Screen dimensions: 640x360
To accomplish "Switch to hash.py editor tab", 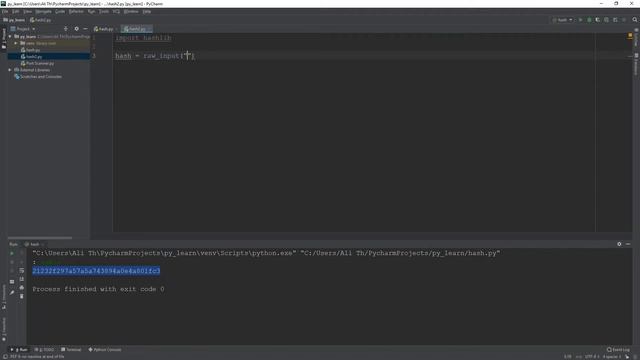I will [x=105, y=29].
